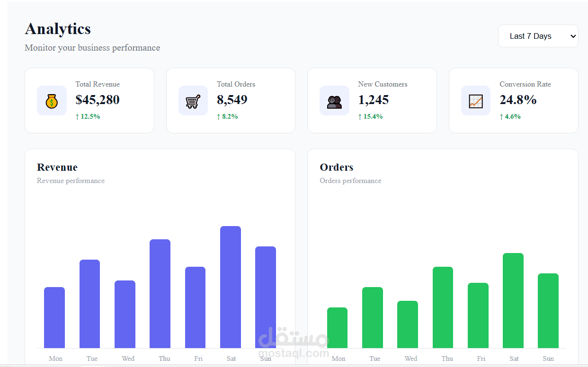The width and height of the screenshot is (588, 367).
Task: Click the Conversion Rate chart icon
Action: coord(476,101)
